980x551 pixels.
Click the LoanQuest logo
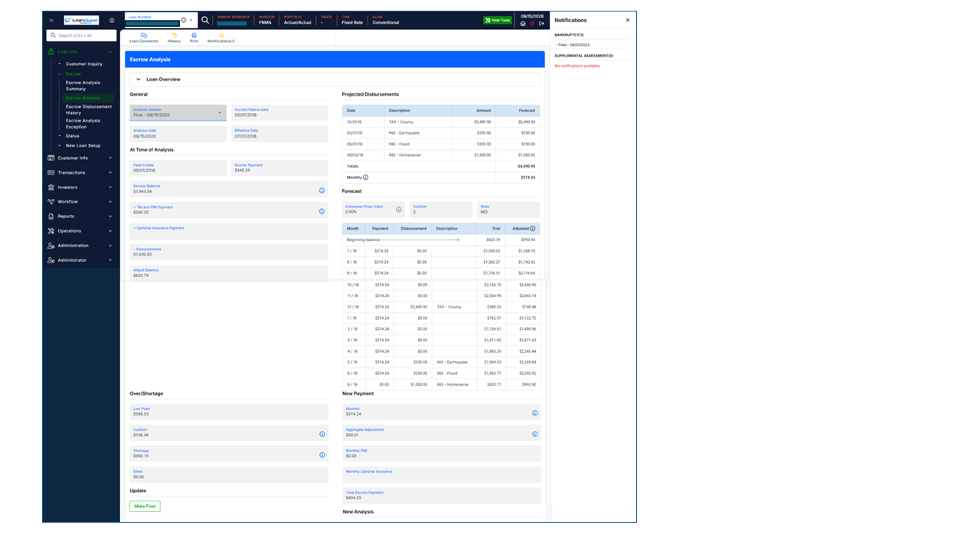tap(81, 21)
